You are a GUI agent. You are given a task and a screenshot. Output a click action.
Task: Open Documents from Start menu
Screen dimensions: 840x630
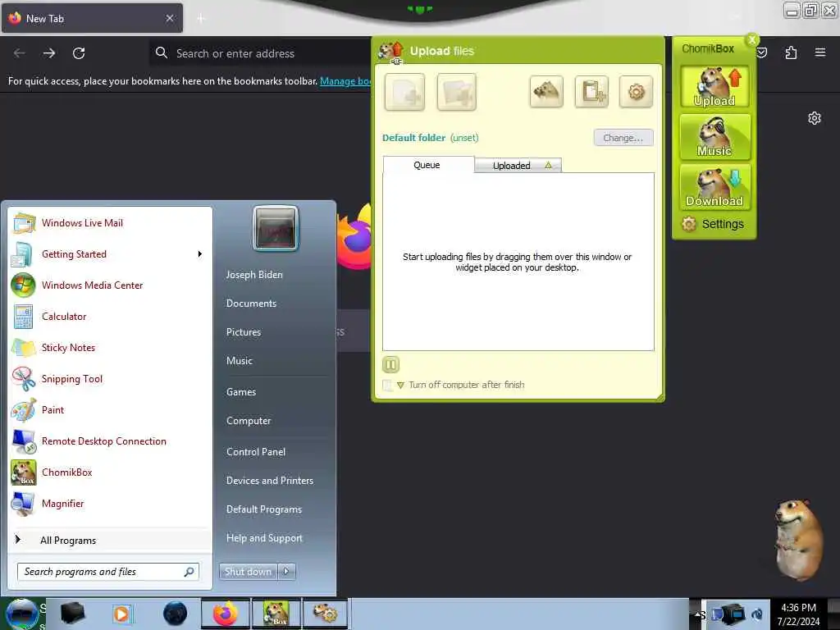(251, 304)
